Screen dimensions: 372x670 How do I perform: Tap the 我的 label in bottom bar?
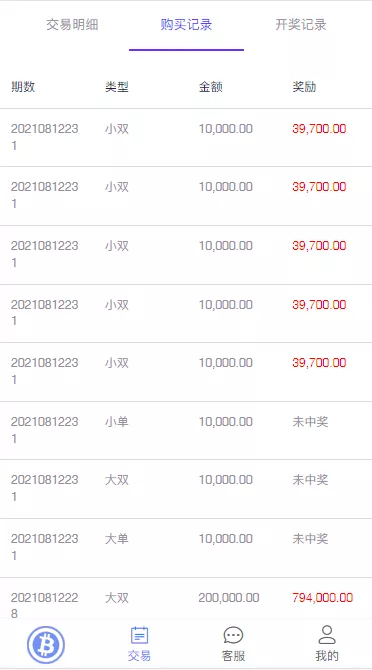pyautogui.click(x=327, y=655)
